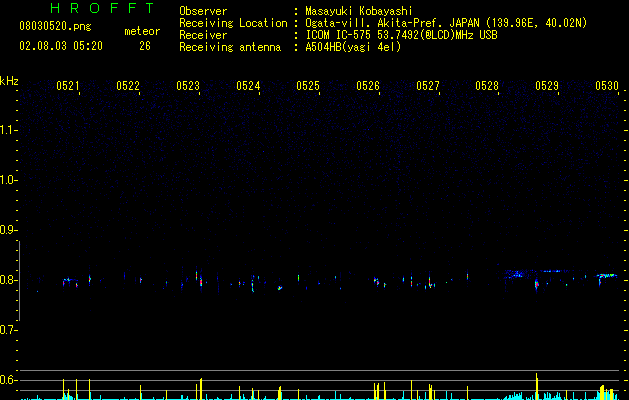This screenshot has width=629, height=400.
Task: Click the HROFFT title text
Action: click(103, 8)
